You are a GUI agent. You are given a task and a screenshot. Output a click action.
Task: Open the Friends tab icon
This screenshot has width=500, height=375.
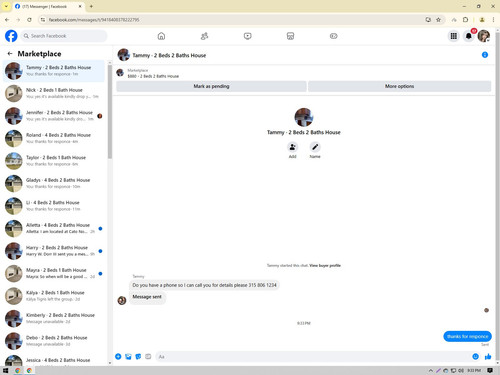[x=204, y=36]
